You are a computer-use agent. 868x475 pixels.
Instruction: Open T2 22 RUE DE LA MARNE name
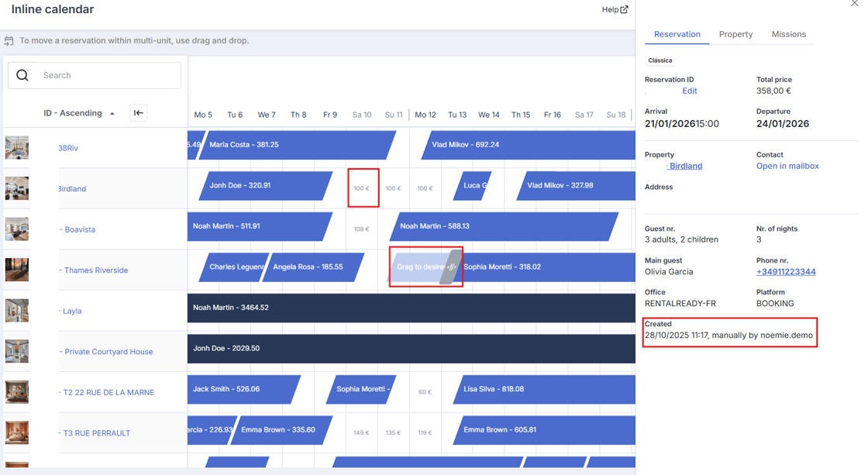tap(106, 393)
